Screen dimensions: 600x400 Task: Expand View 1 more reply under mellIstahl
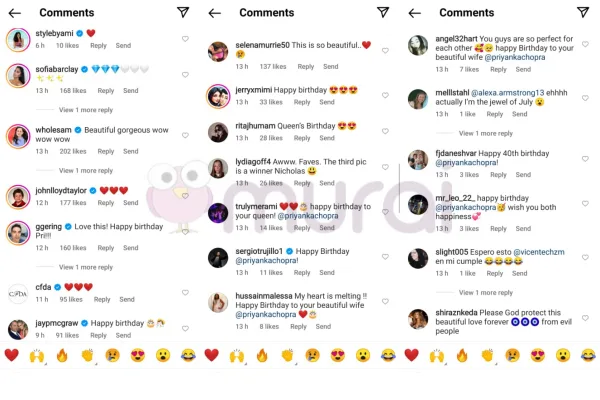[x=486, y=133]
